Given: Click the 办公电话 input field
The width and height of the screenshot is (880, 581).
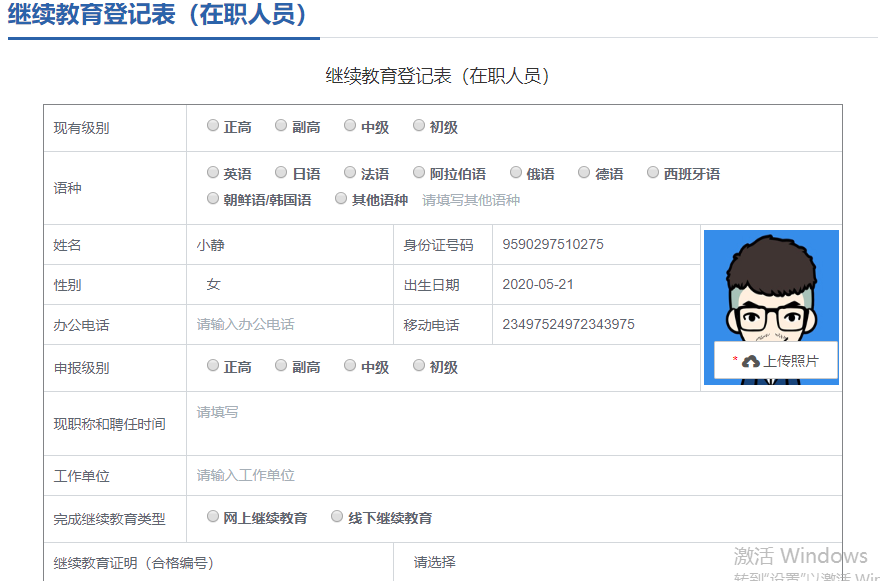Looking at the screenshot, I should (290, 325).
